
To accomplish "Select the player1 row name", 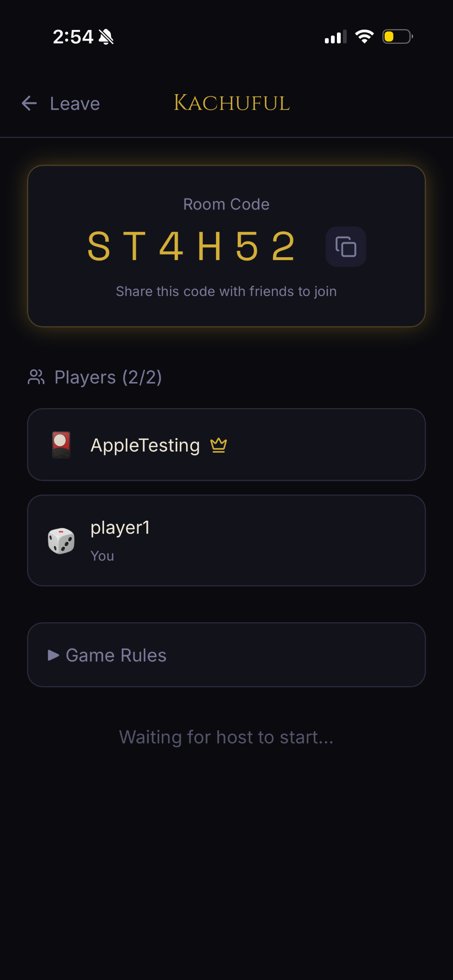I will click(120, 528).
